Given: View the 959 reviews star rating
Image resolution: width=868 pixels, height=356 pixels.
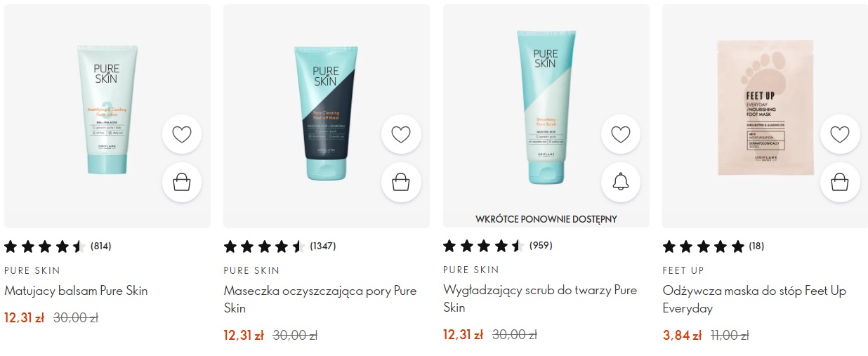Looking at the screenshot, I should coord(497,246).
